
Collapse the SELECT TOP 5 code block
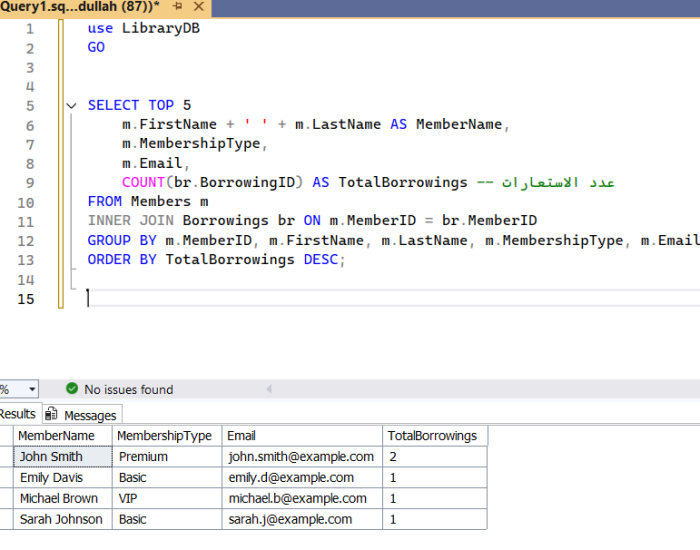point(71,106)
